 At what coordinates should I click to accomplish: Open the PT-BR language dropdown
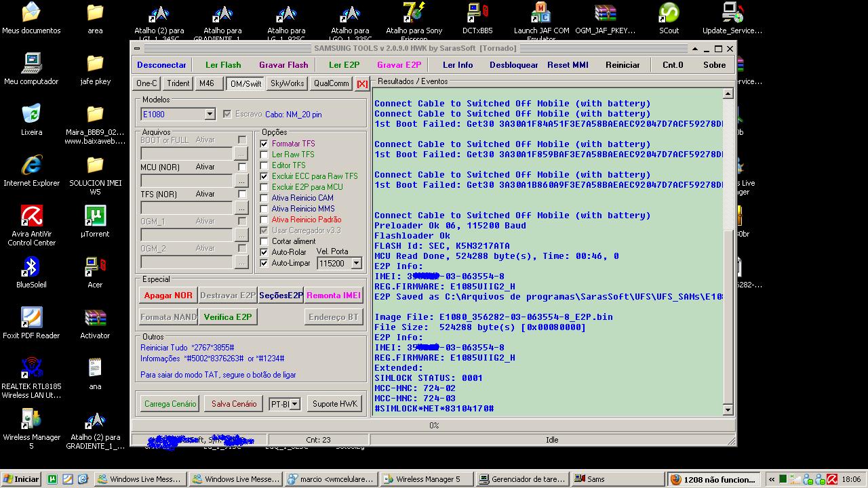pyautogui.click(x=294, y=404)
